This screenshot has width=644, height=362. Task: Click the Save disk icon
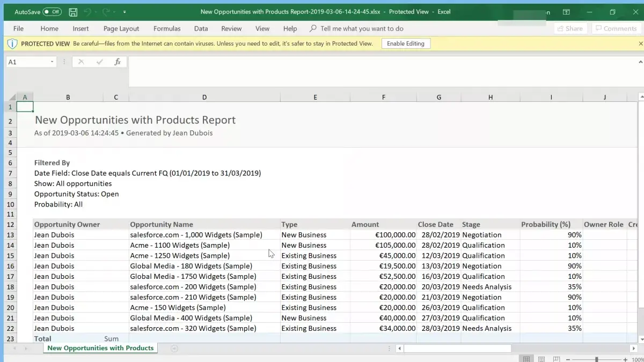click(x=73, y=12)
